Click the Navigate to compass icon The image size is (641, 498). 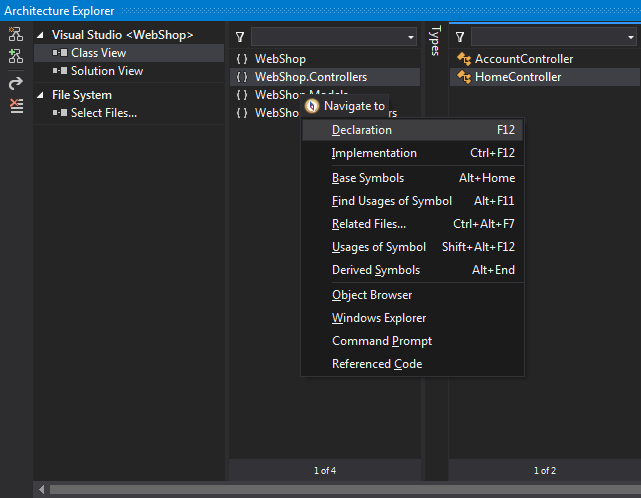[312, 106]
